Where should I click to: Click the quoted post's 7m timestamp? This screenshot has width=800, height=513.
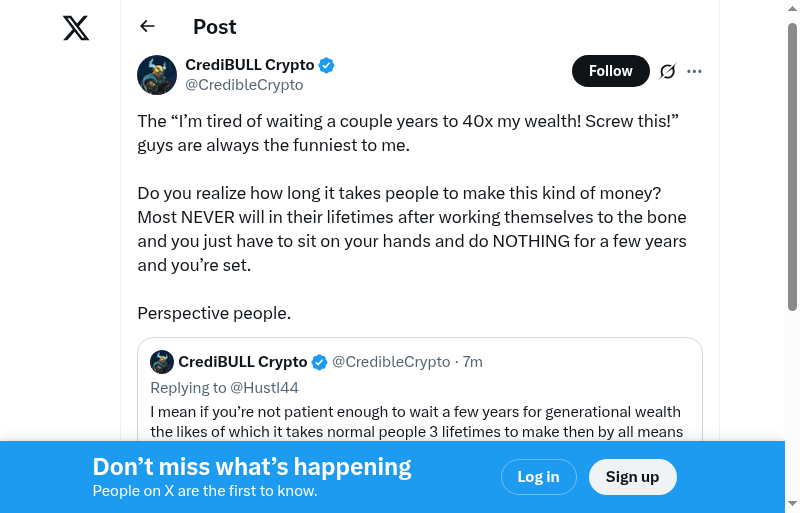(473, 362)
